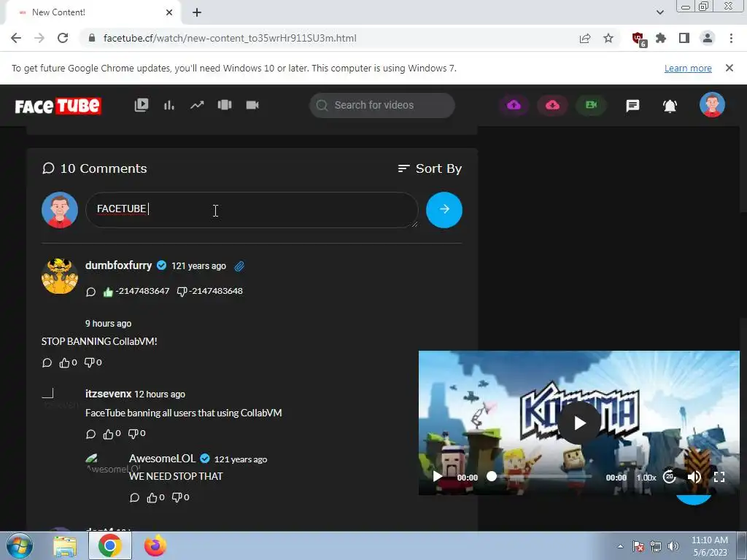Like itzsevenx's comment
This screenshot has height=560, width=747.
[x=108, y=434]
